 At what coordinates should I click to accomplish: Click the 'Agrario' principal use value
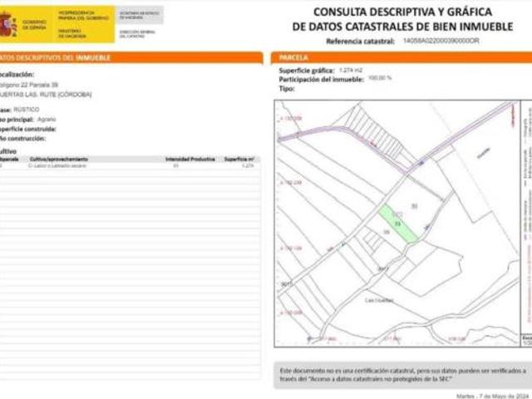click(47, 120)
